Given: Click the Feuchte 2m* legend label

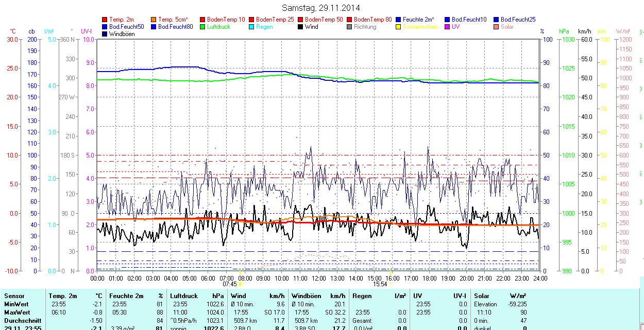Looking at the screenshot, I should 420,20.
